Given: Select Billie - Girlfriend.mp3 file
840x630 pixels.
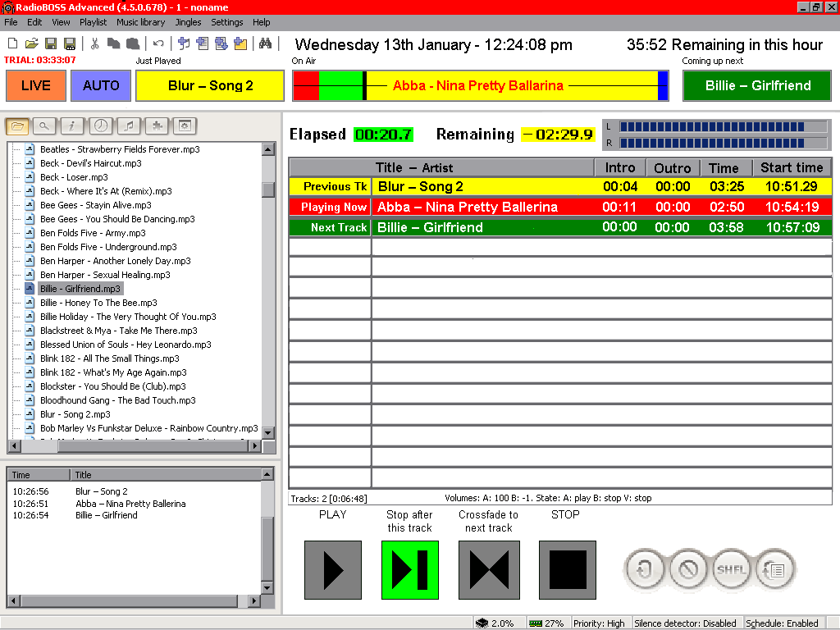Looking at the screenshot, I should [80, 289].
